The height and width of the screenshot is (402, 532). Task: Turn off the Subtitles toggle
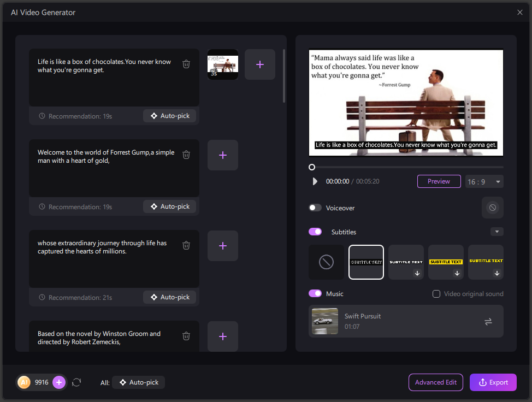[315, 232]
